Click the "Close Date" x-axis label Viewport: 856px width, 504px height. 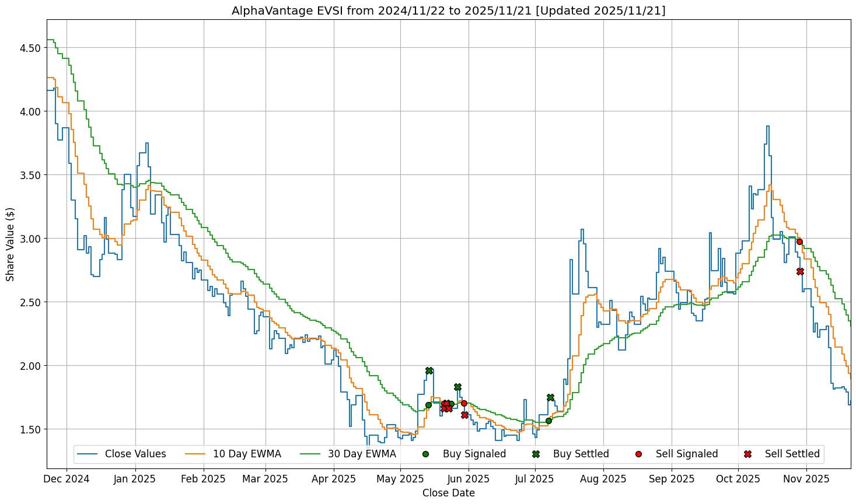pos(448,493)
